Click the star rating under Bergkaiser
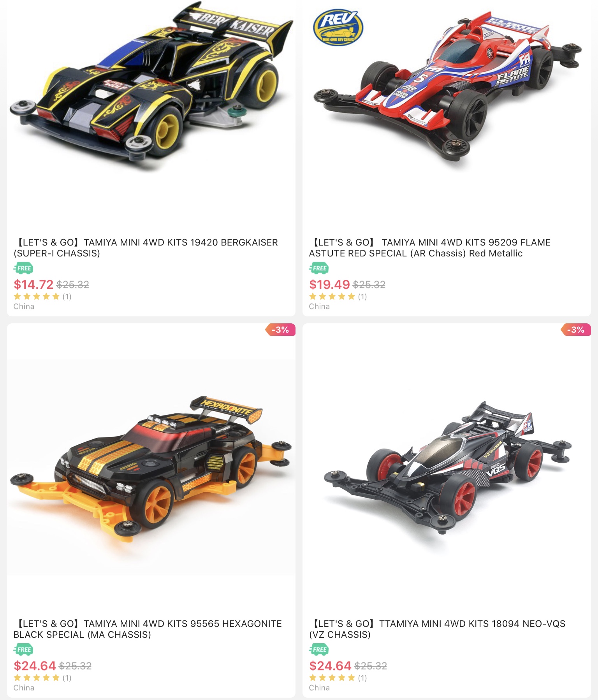The height and width of the screenshot is (700, 598). [37, 296]
